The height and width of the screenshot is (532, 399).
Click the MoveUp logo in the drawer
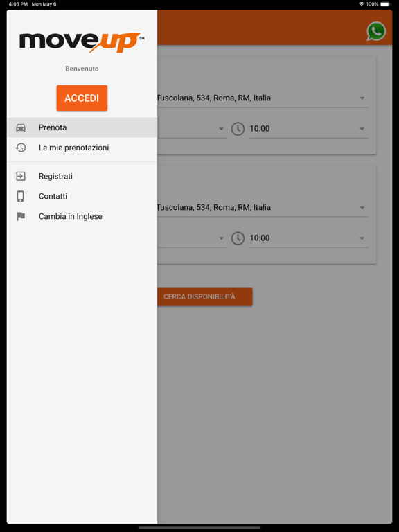82,42
